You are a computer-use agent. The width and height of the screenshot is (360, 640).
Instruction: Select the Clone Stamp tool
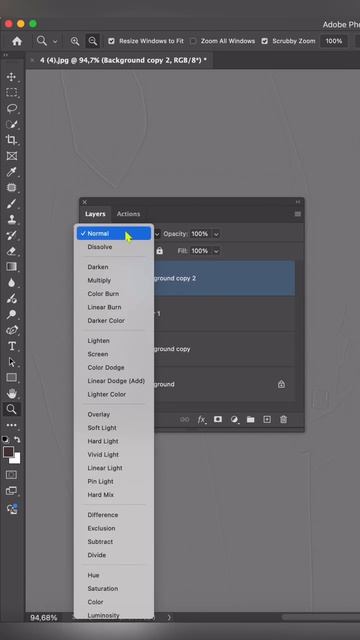tap(11, 219)
